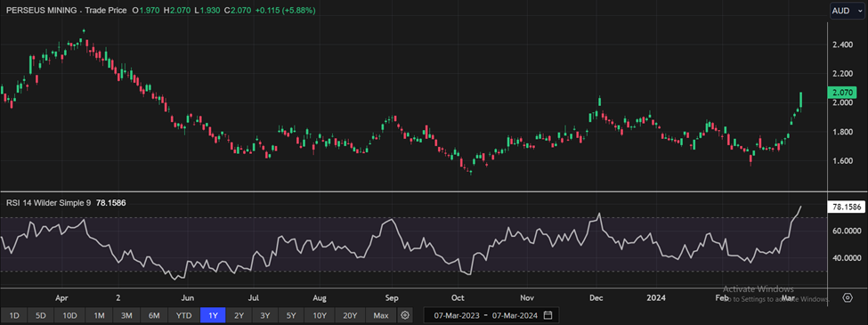Choose the 1M time range
This screenshot has width=868, height=325.
click(99, 315)
